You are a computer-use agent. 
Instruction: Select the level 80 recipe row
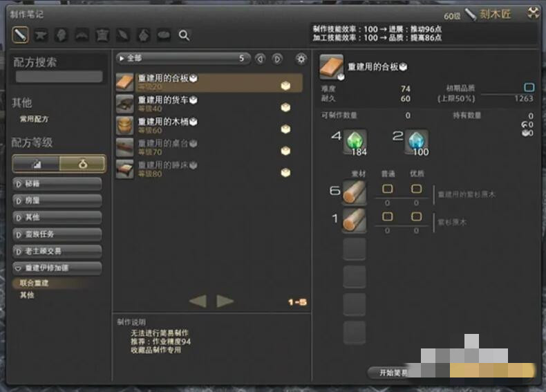tap(209, 169)
